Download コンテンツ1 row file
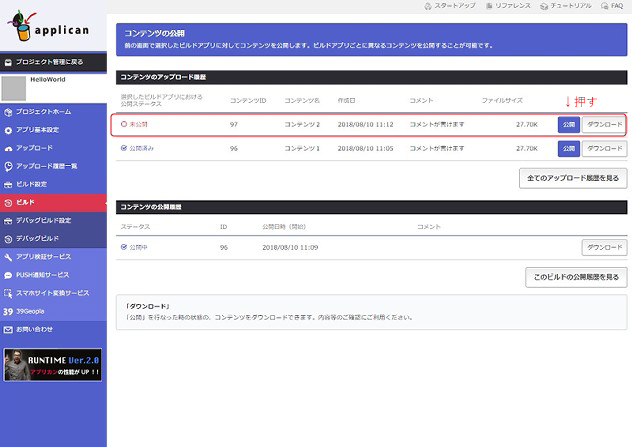Image resolution: width=632 pixels, height=447 pixels. pyautogui.click(x=604, y=149)
